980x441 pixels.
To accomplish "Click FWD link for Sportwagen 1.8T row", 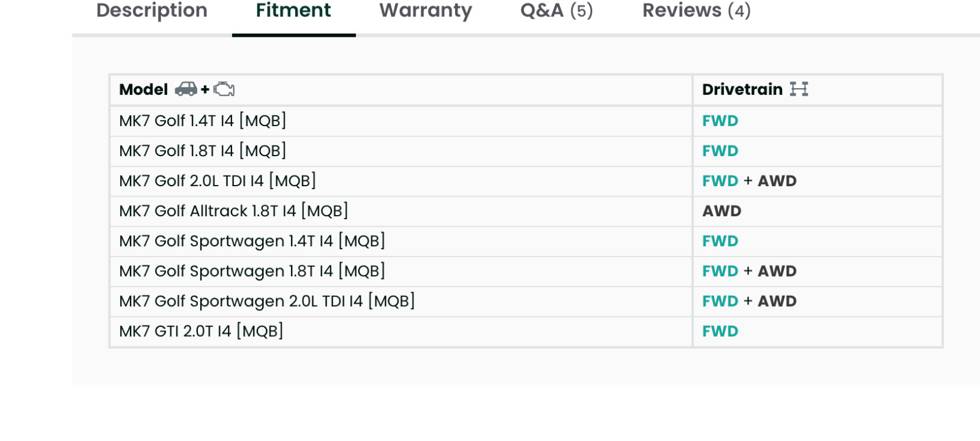I will pos(720,271).
